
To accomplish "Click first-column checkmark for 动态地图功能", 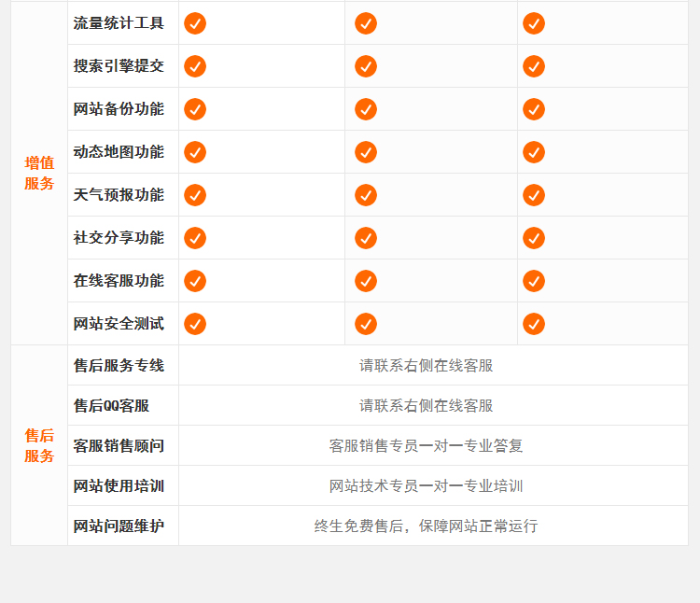I will pyautogui.click(x=195, y=152).
